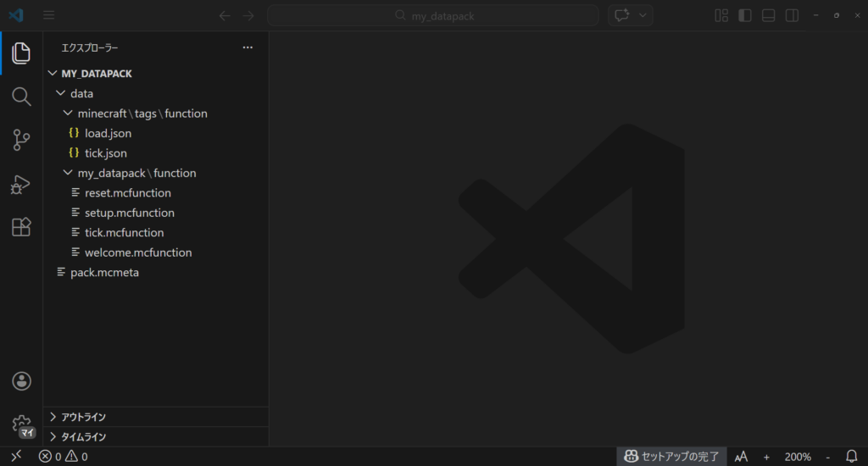Viewport: 868px width, 466px height.
Task: Open the Explorer view in activity bar
Action: [21, 53]
